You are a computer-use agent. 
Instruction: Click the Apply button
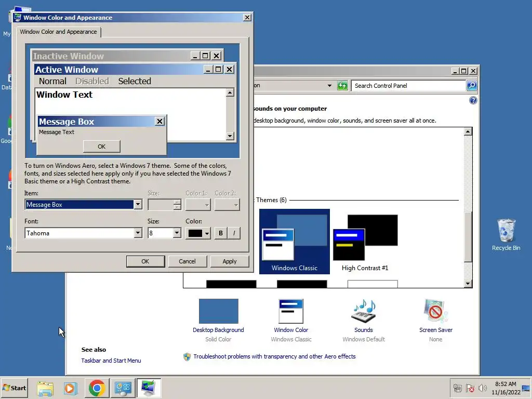tap(230, 261)
